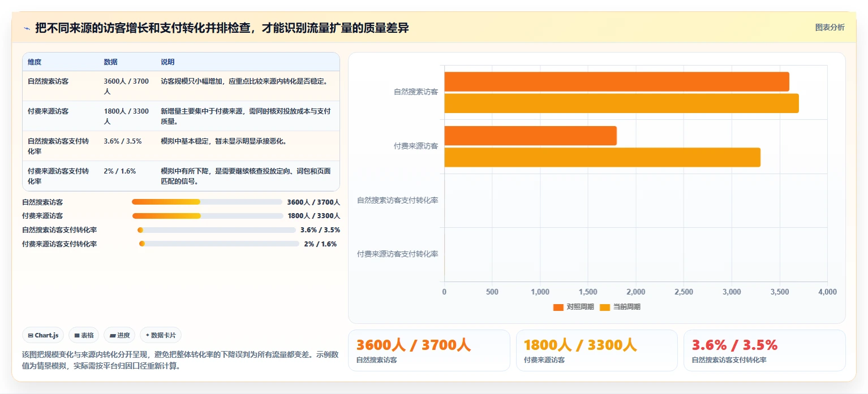This screenshot has width=868, height=394.
Task: Click 1800人 / 3300人 value beside the progress bar
Action: [314, 216]
